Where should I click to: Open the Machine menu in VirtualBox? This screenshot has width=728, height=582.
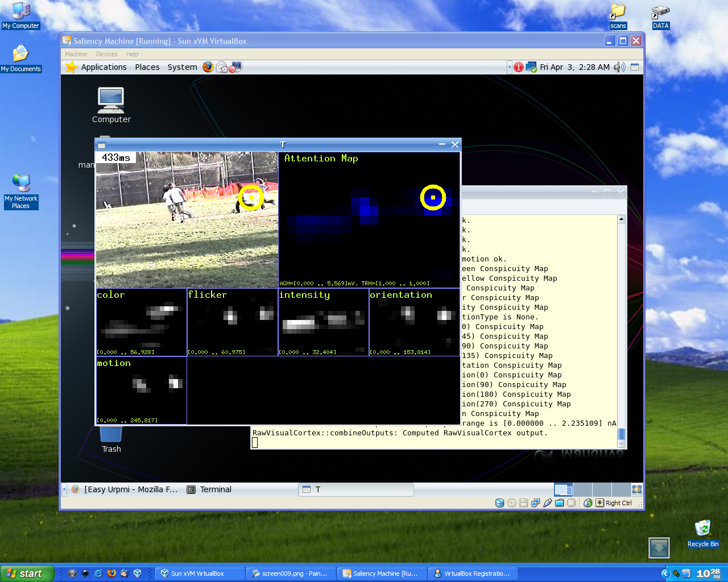(76, 54)
